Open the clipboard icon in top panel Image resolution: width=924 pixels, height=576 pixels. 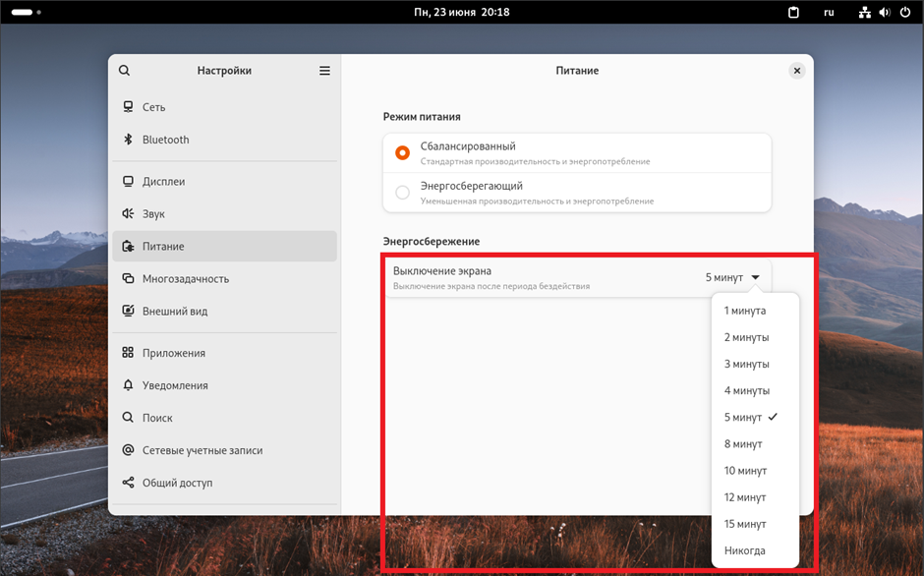[794, 13]
